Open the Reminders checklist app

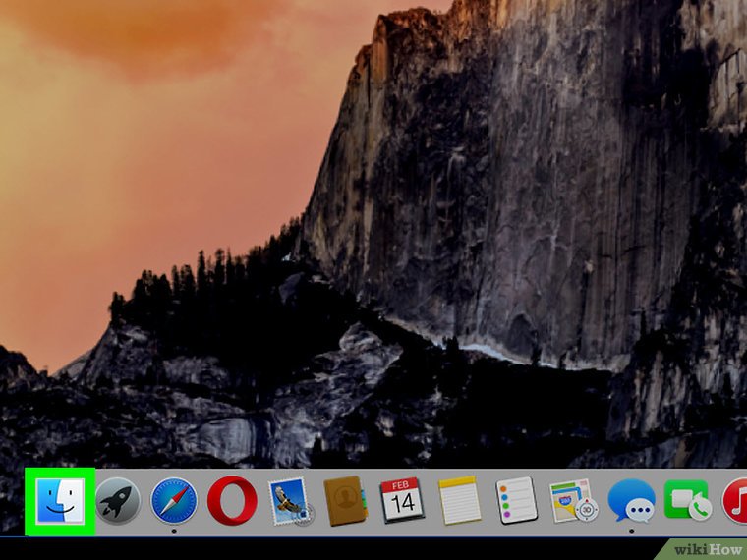(515, 502)
